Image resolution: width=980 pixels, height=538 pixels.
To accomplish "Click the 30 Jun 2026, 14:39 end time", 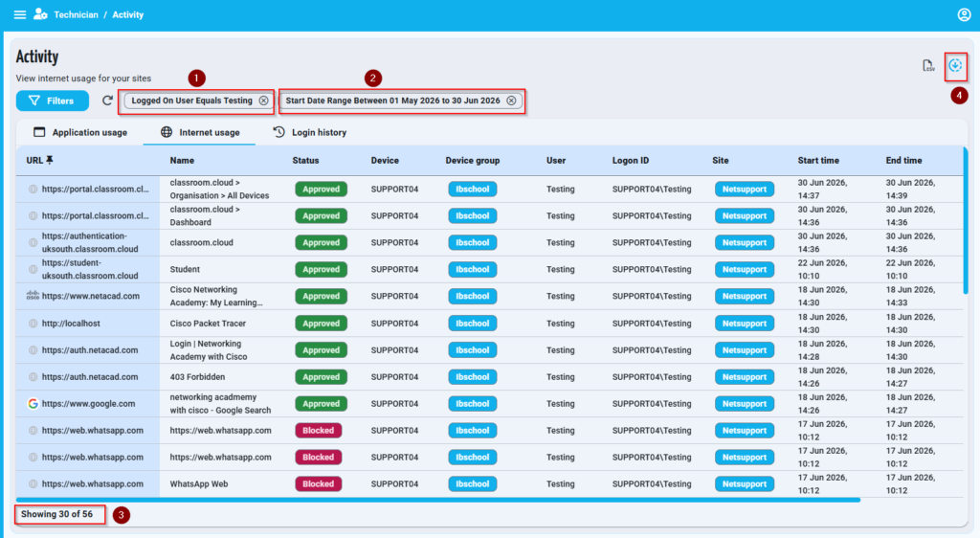I will click(x=911, y=189).
